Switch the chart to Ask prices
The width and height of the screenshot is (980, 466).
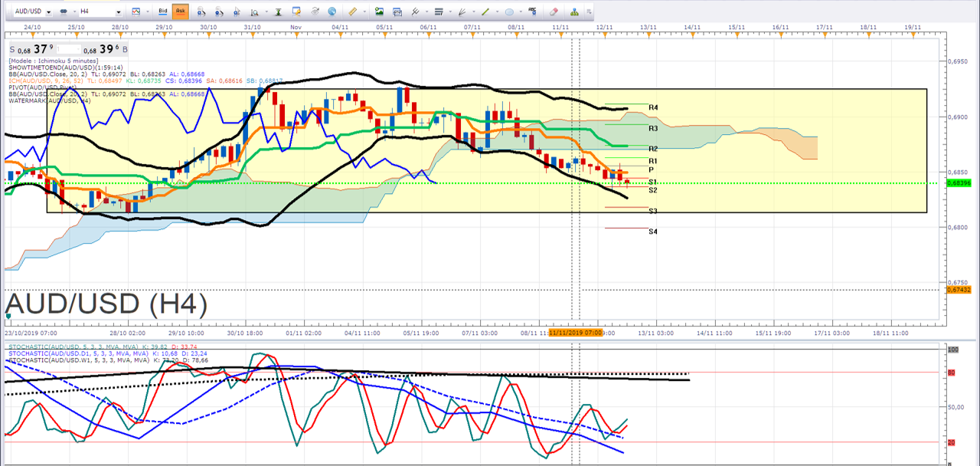point(181,11)
